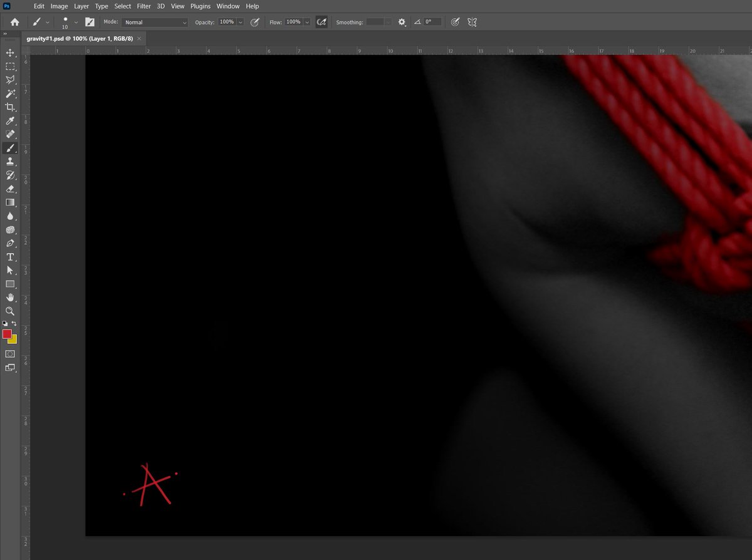Click the Flow percentage field
This screenshot has height=560, width=752.
coord(293,22)
